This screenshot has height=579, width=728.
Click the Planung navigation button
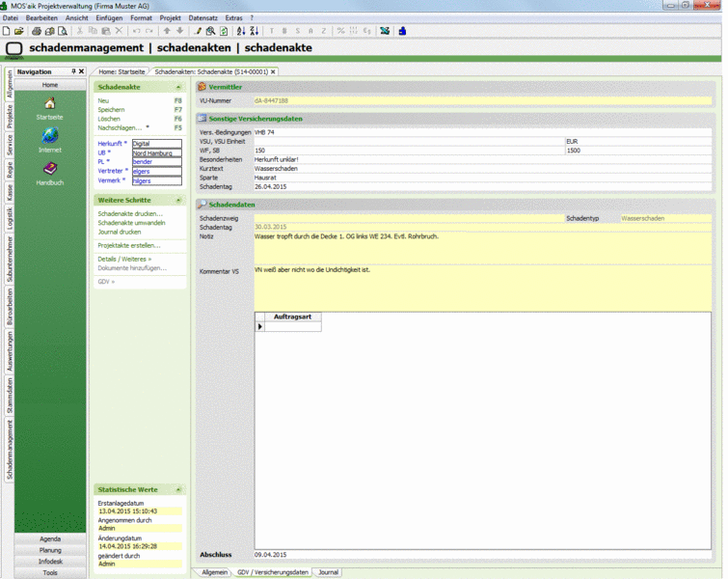click(50, 550)
